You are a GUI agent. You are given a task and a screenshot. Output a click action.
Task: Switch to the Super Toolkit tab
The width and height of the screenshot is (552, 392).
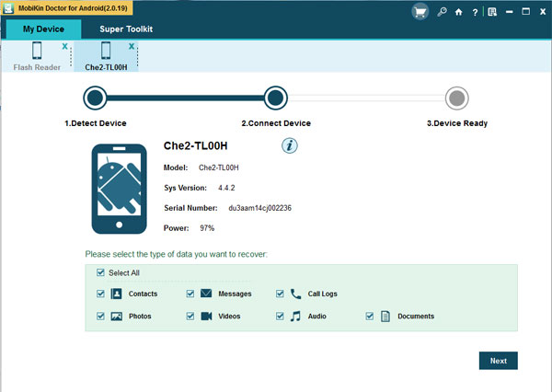126,29
